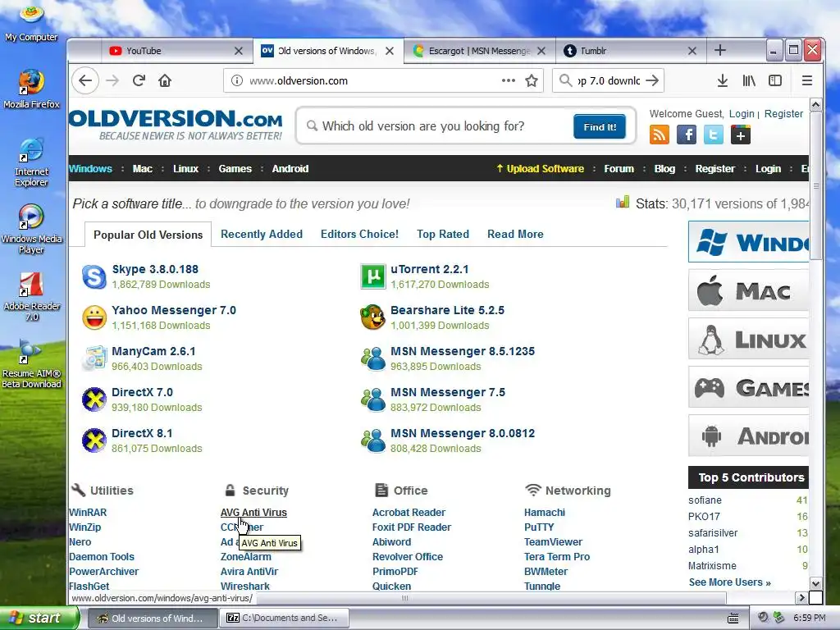Viewport: 840px width, 630px height.
Task: Open the Editors Choice! tab
Action: click(359, 234)
